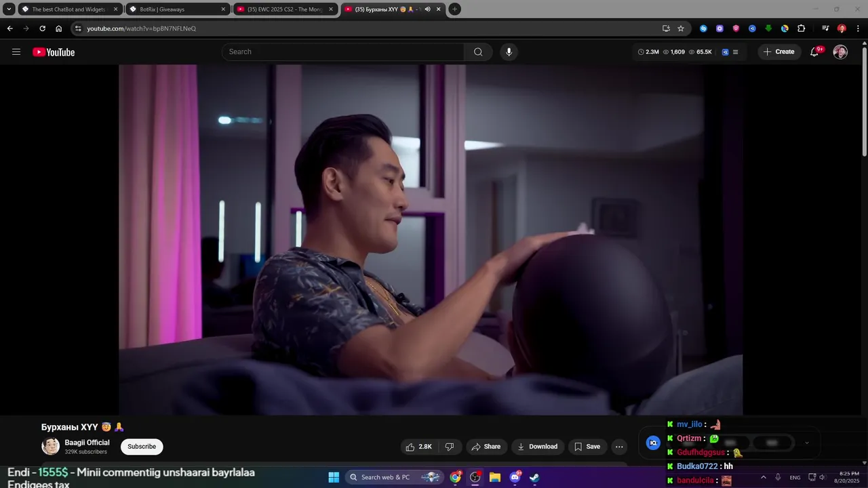Reload the page

[42, 28]
